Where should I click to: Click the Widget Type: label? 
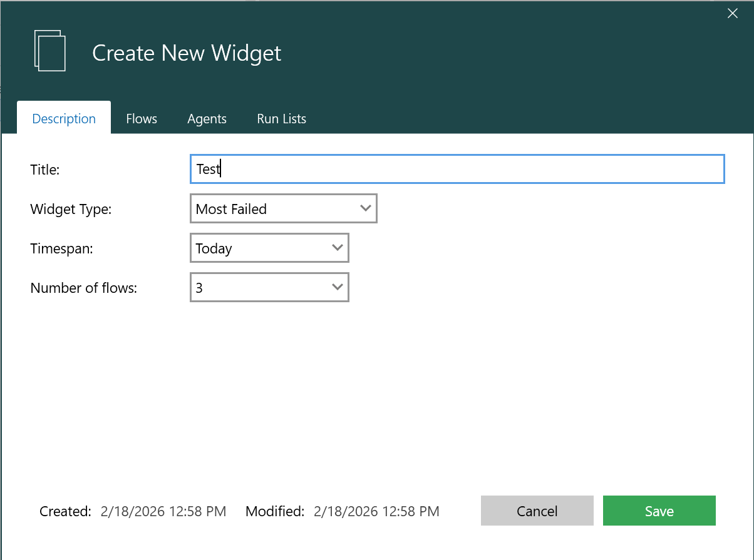71,209
